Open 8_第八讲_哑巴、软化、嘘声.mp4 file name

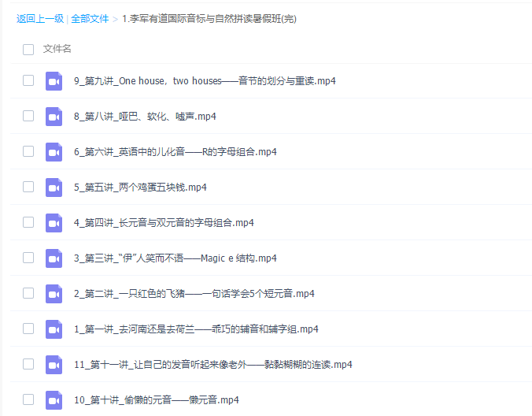click(x=145, y=117)
